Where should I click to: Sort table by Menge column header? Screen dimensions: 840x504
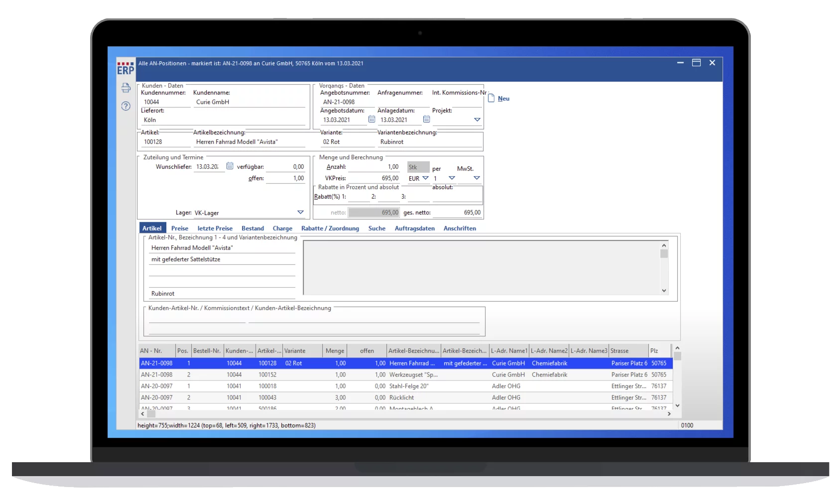click(335, 351)
